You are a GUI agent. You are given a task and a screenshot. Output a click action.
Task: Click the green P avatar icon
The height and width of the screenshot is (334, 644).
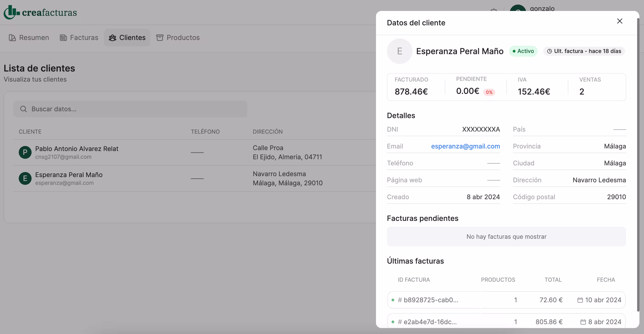pyautogui.click(x=25, y=152)
